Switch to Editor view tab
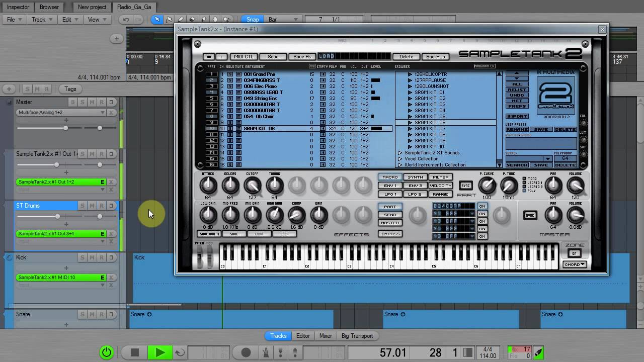Image resolution: width=644 pixels, height=362 pixels. tap(303, 336)
